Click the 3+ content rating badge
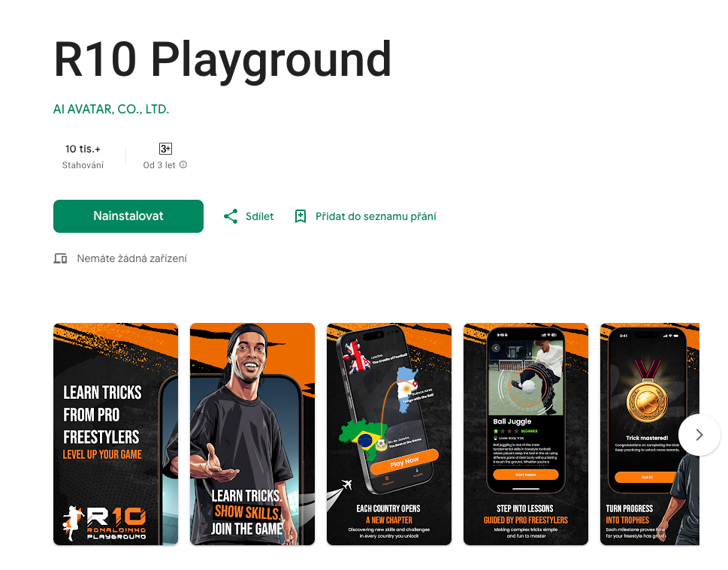 (x=165, y=149)
